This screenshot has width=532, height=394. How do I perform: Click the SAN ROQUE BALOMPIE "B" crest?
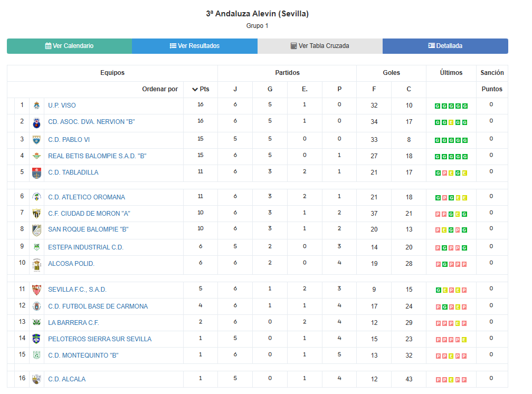pos(36,230)
